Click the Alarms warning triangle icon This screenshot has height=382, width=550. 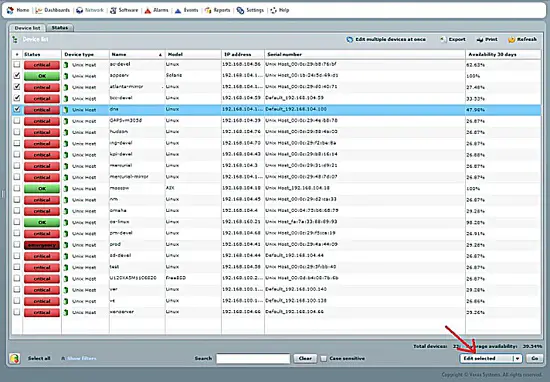point(148,11)
